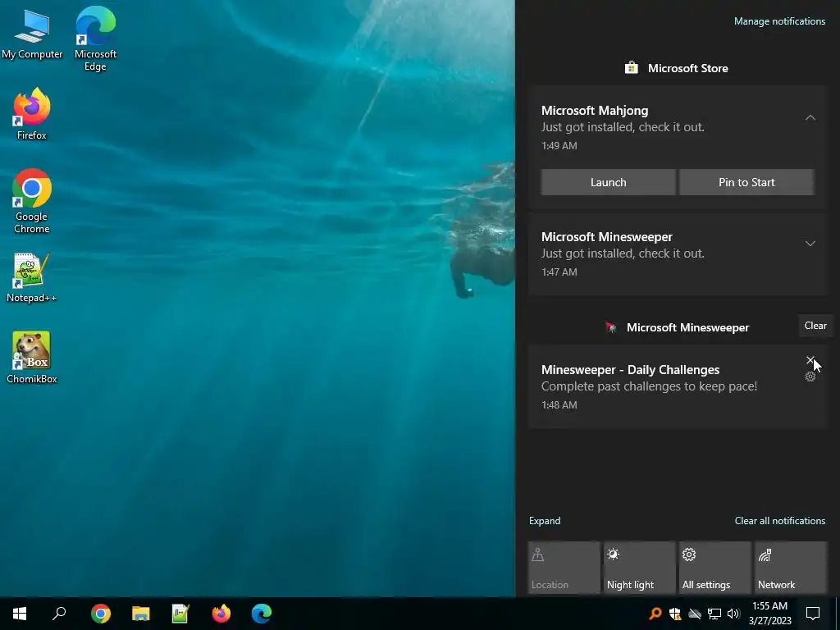
Task: Open the All settings quick action
Action: pos(714,568)
